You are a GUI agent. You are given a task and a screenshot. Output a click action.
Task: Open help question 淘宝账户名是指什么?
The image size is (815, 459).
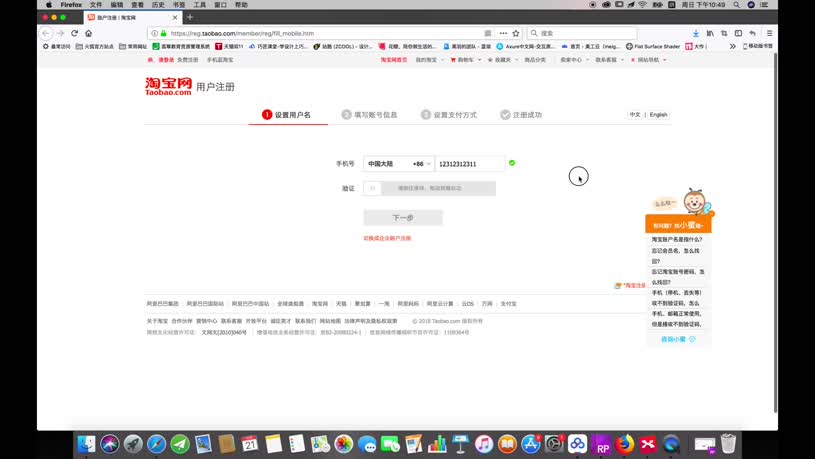point(677,240)
